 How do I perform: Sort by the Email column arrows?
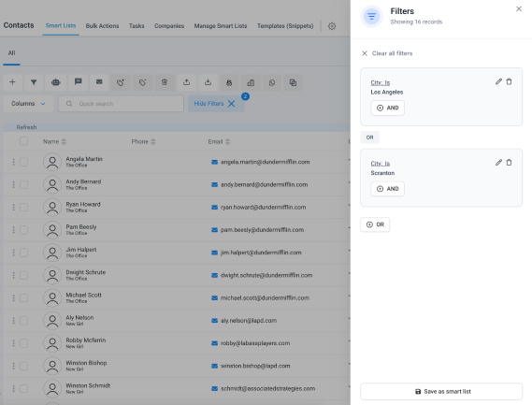227,141
